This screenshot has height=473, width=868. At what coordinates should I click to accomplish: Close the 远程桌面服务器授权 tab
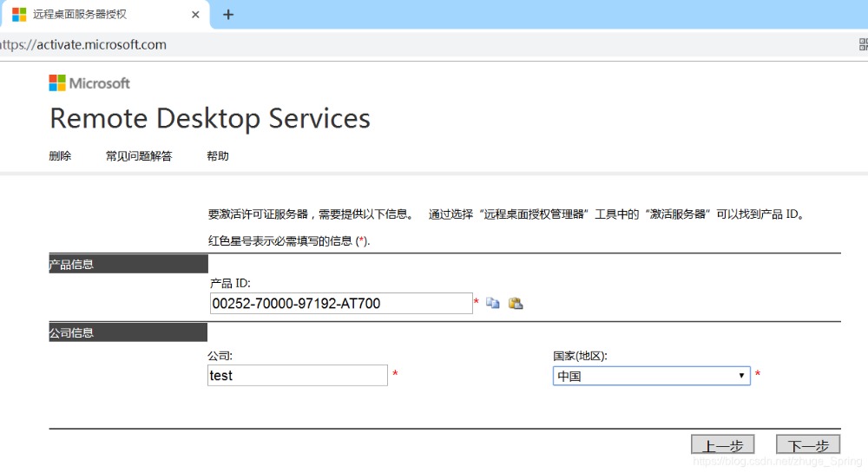pos(196,15)
